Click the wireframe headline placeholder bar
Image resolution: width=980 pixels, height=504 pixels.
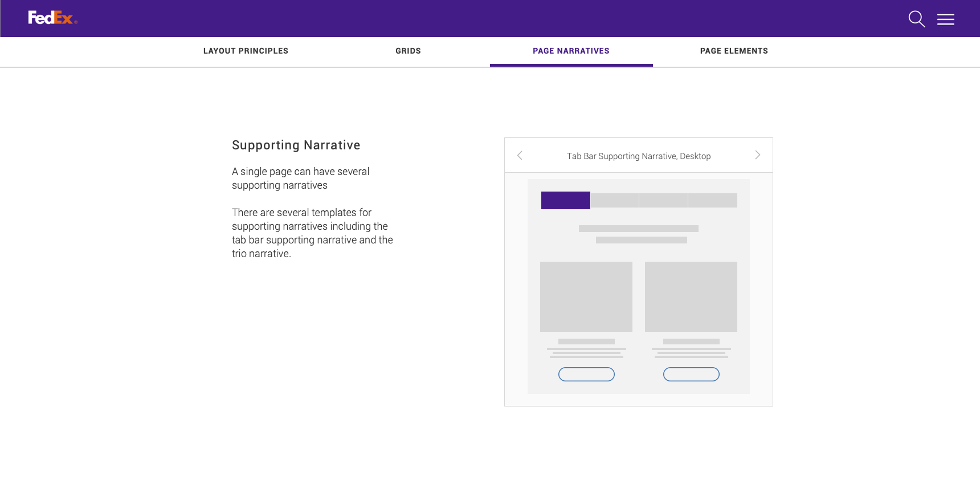(x=638, y=229)
